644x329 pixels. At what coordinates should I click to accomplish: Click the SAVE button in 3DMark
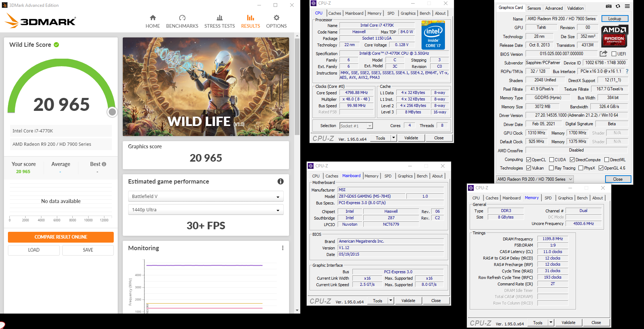(88, 250)
